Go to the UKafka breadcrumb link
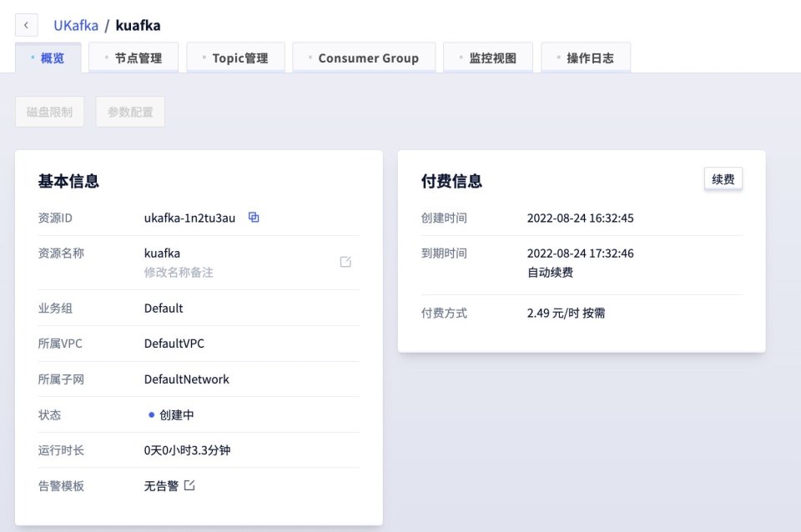 tap(76, 26)
